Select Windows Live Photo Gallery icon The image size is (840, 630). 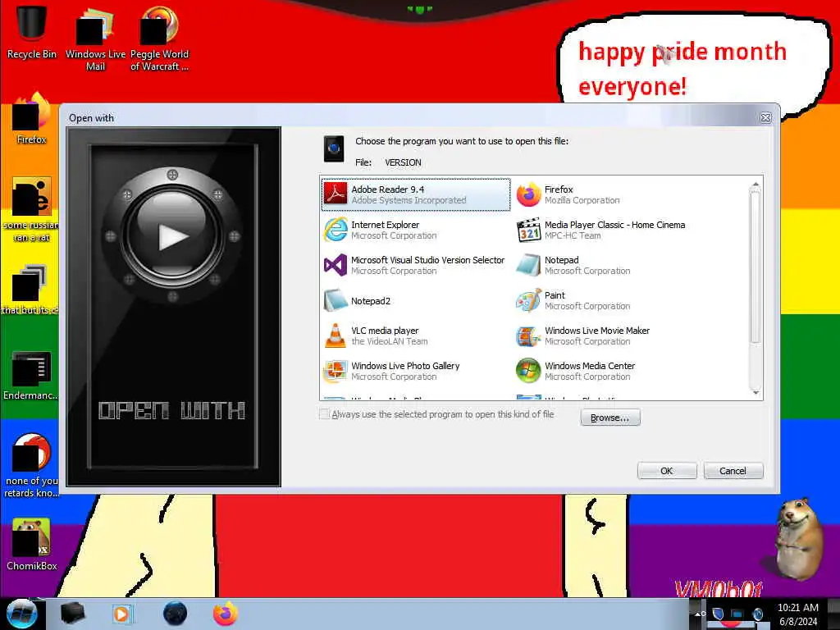[336, 372]
